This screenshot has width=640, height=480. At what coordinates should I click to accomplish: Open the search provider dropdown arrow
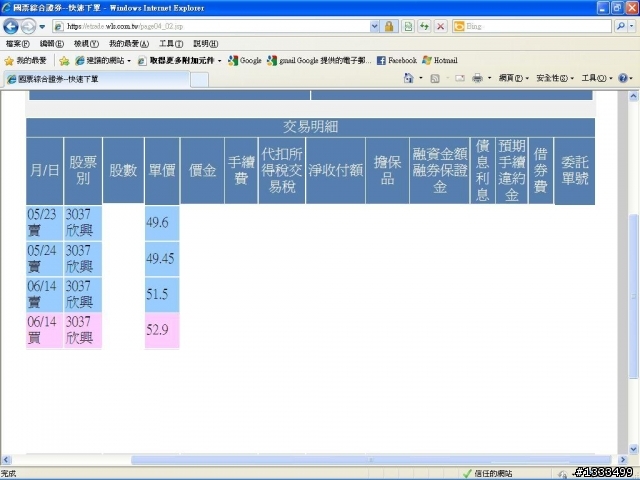[632, 27]
